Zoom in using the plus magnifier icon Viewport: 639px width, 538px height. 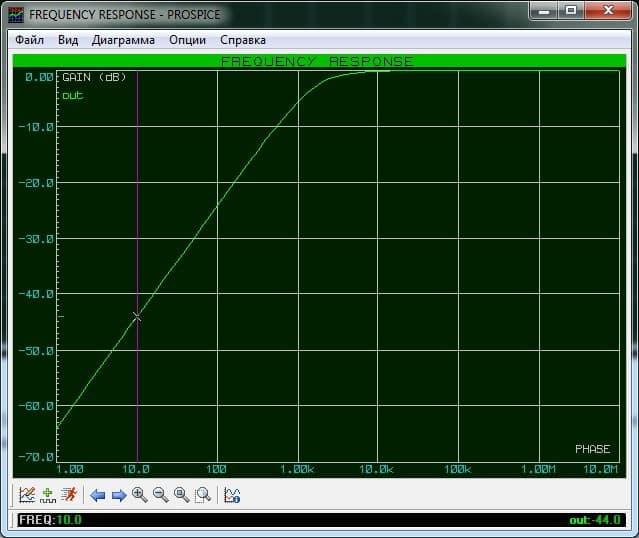tap(140, 495)
